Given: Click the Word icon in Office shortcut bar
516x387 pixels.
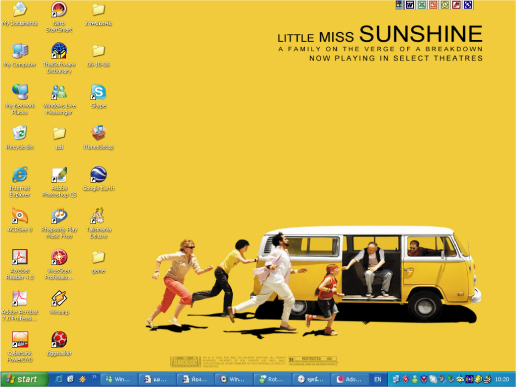Looking at the screenshot, I should pyautogui.click(x=410, y=5).
